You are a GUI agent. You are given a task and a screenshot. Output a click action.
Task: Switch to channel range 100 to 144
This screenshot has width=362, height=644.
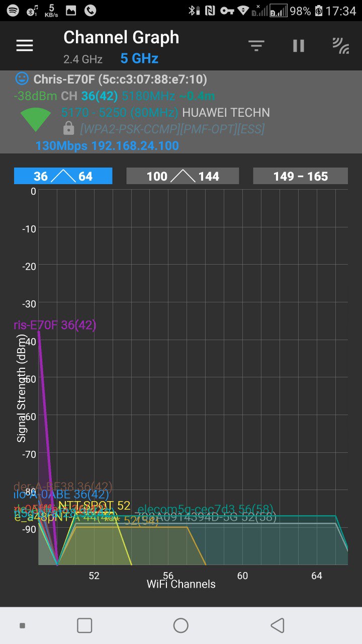[183, 176]
